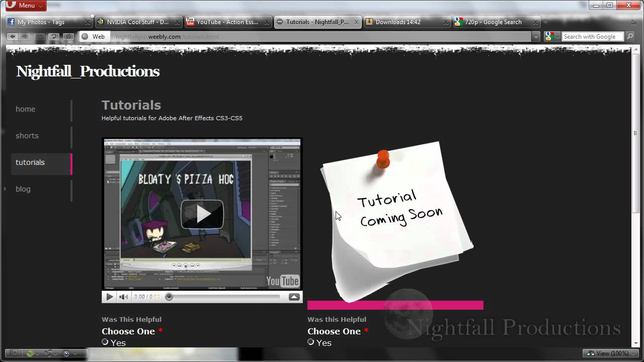The height and width of the screenshot is (362, 644).
Task: Click the share-style status bar icon next to the green globe
Action: point(49,353)
